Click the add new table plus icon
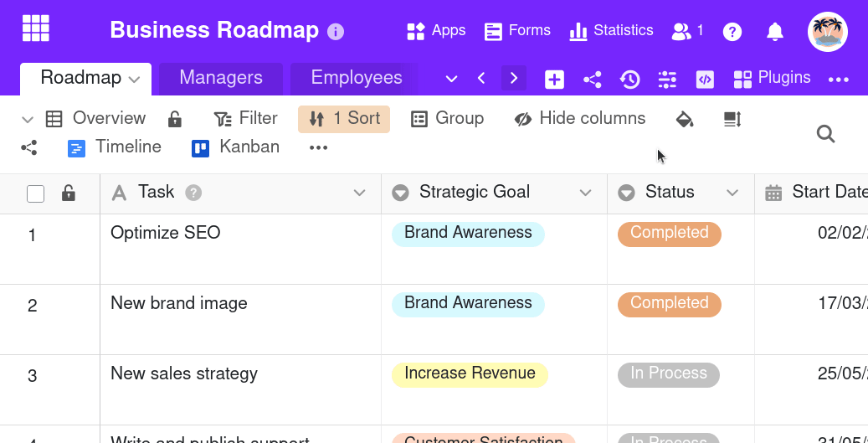868x443 pixels. coord(554,79)
